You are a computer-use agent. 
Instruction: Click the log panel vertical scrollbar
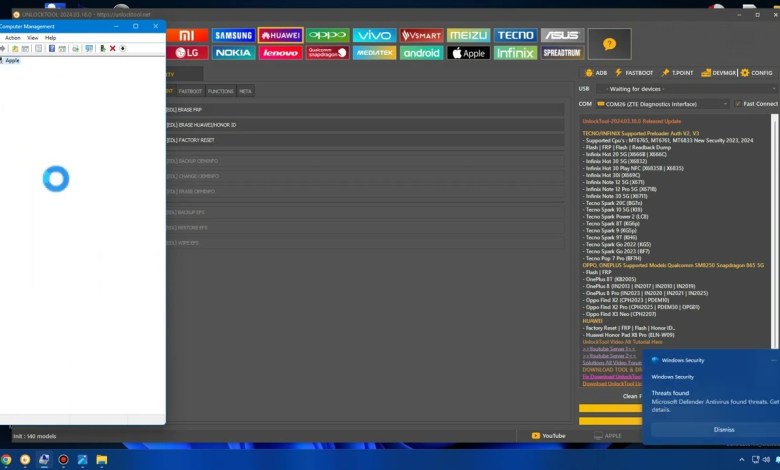point(774,231)
